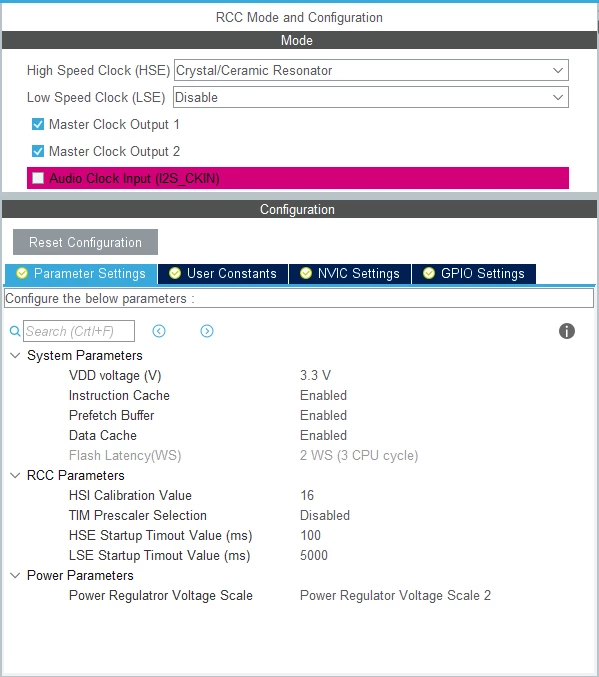599x677 pixels.
Task: Click the Mode section header
Action: [299, 40]
